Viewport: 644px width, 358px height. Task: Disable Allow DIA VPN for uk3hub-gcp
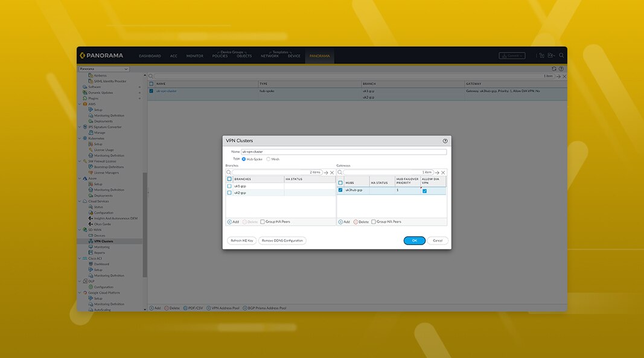424,192
